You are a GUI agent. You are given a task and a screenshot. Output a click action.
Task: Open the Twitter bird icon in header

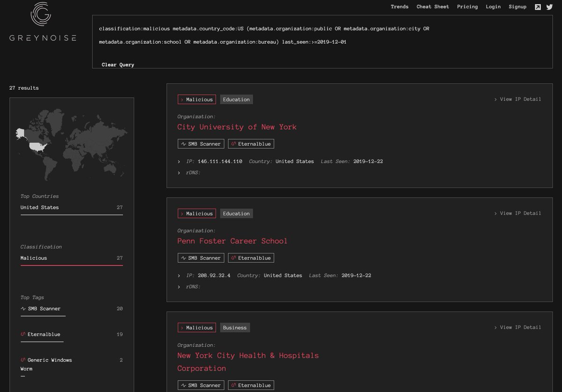coord(549,7)
